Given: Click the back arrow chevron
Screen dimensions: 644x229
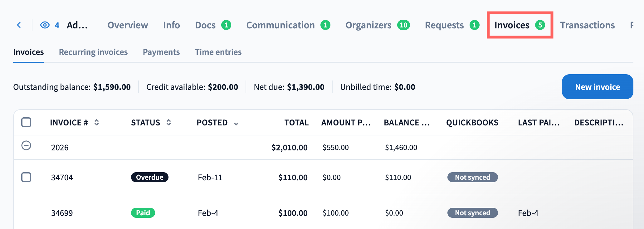Looking at the screenshot, I should 19,25.
